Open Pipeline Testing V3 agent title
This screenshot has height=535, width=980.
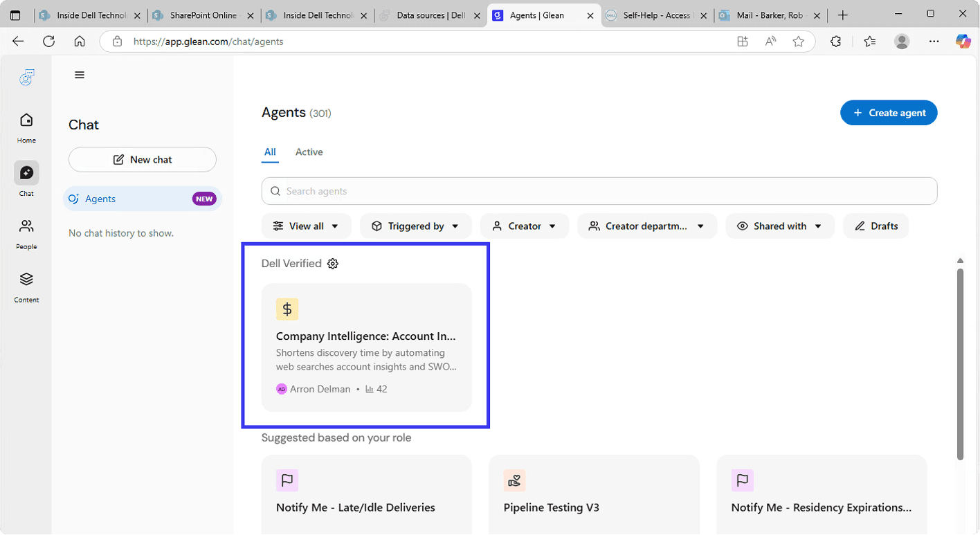(552, 508)
